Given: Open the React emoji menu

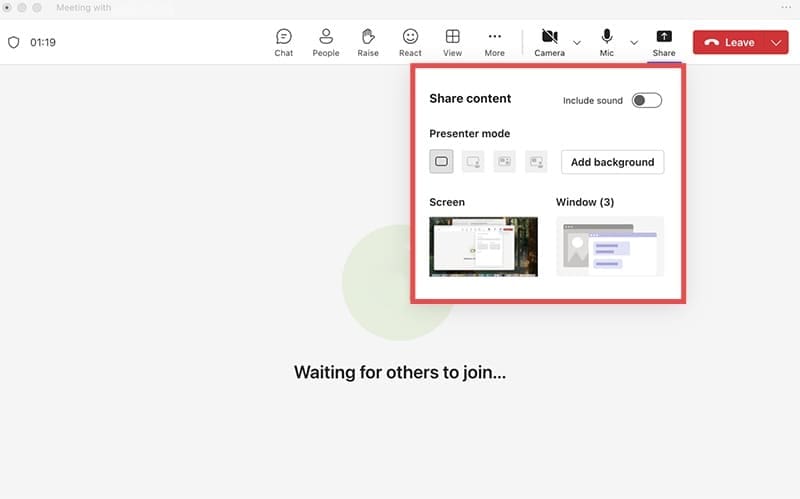Looking at the screenshot, I should click(x=410, y=42).
